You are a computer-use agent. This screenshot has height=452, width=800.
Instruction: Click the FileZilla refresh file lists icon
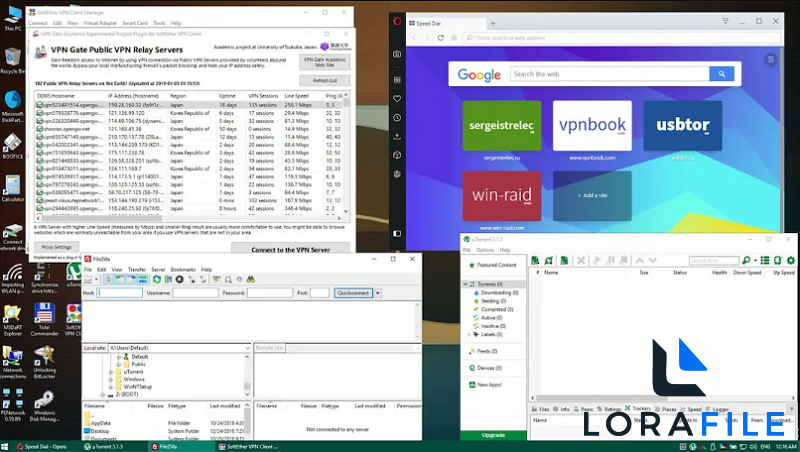pos(157,280)
